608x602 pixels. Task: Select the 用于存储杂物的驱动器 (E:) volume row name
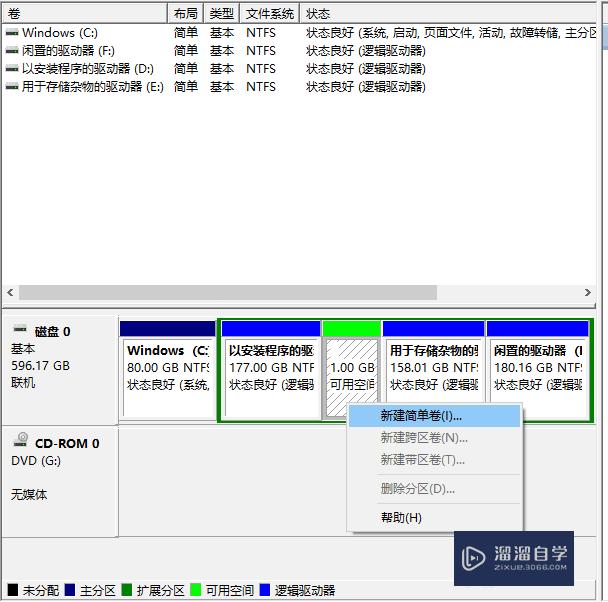click(93, 86)
